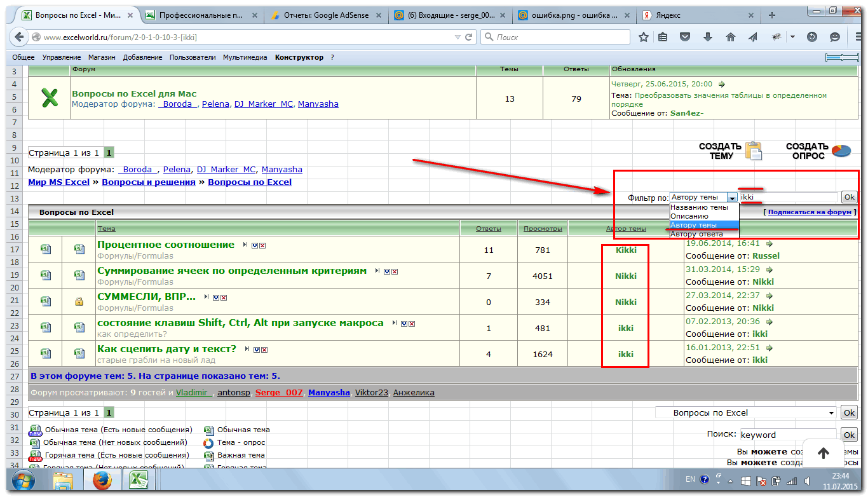
Task: Open the downloads arrow icon
Action: [x=708, y=37]
